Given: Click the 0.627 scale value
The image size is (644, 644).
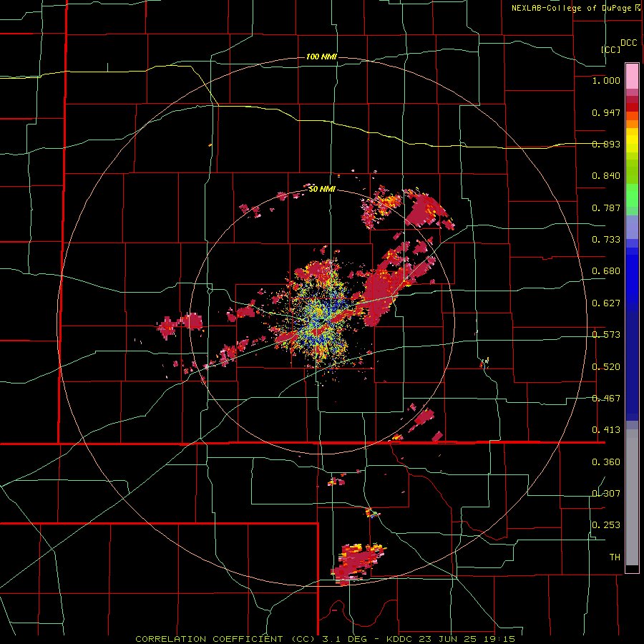Looking at the screenshot, I should [606, 303].
